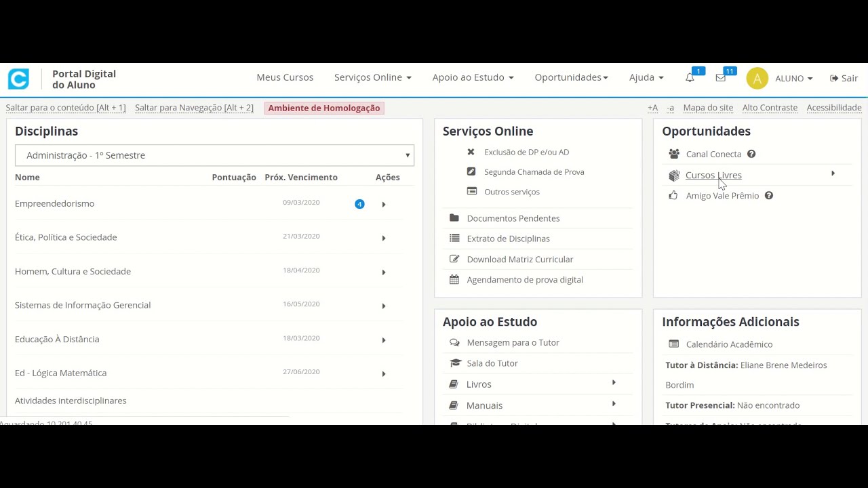Click the thumbs-up icon beside Amigo Vale Prêmio
Image resolution: width=868 pixels, height=488 pixels.
pyautogui.click(x=673, y=195)
